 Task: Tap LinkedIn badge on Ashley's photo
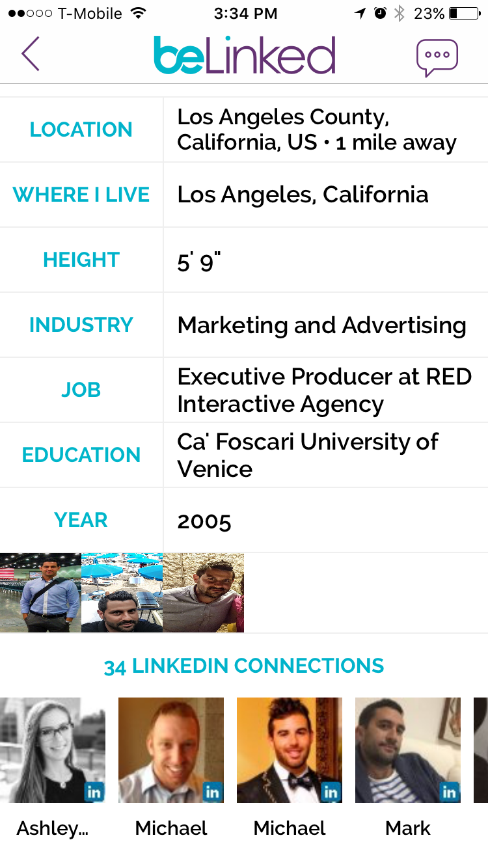point(94,792)
